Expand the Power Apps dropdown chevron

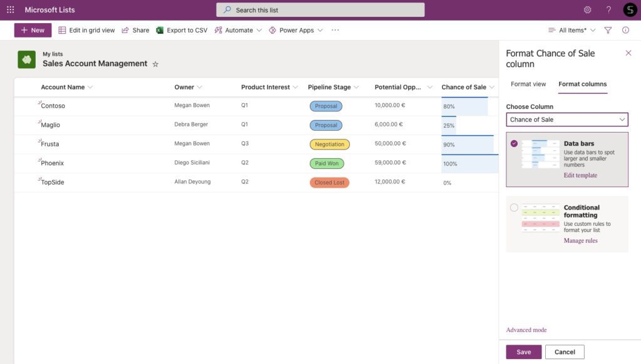pyautogui.click(x=320, y=30)
